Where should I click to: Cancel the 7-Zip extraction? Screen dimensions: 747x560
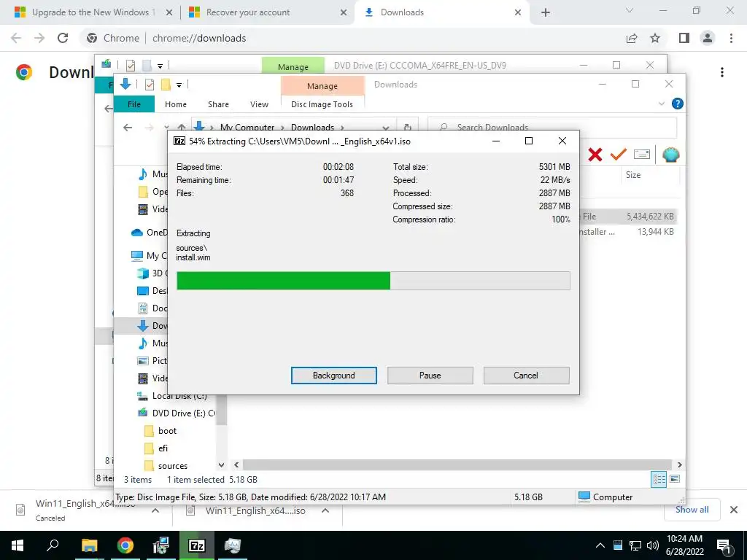[526, 376]
